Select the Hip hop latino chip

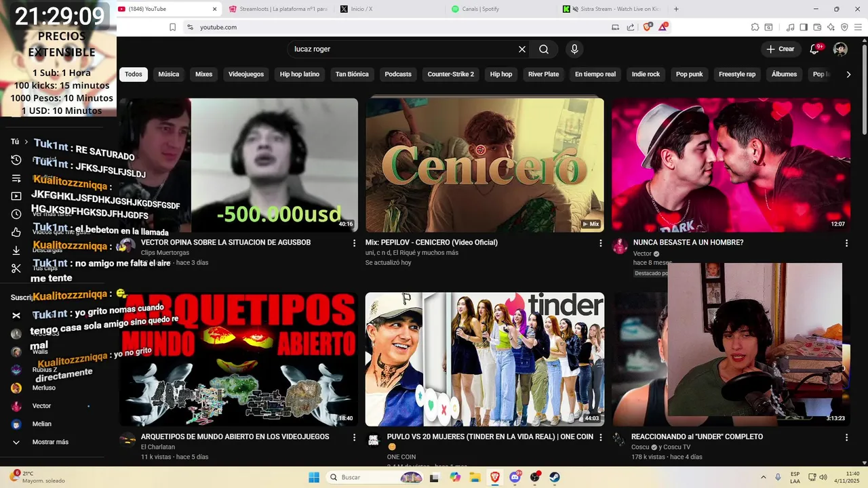[300, 75]
